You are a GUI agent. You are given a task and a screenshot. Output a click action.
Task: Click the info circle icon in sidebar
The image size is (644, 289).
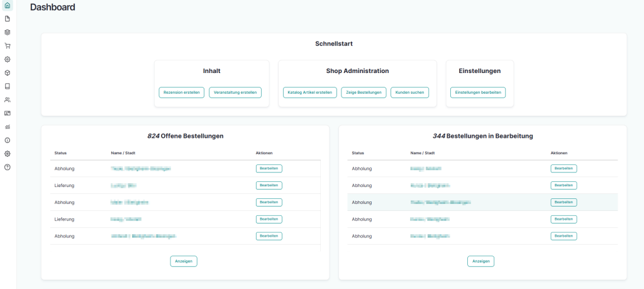[x=8, y=140]
